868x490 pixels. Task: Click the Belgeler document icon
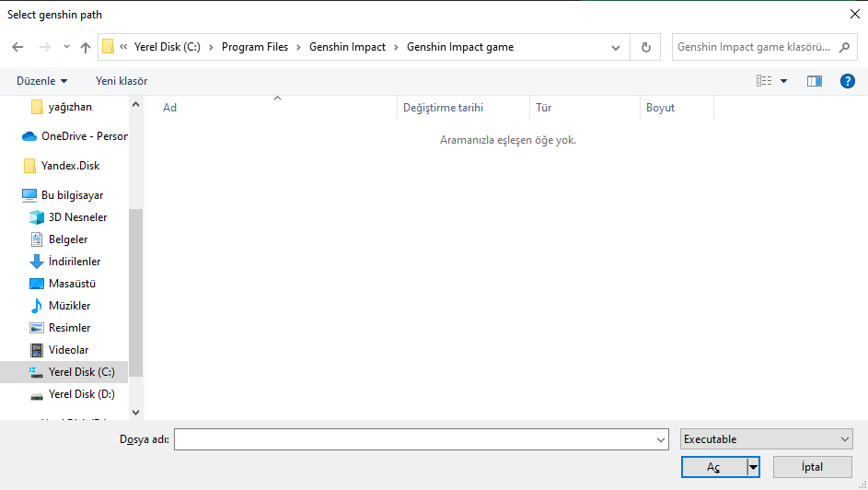click(x=37, y=239)
